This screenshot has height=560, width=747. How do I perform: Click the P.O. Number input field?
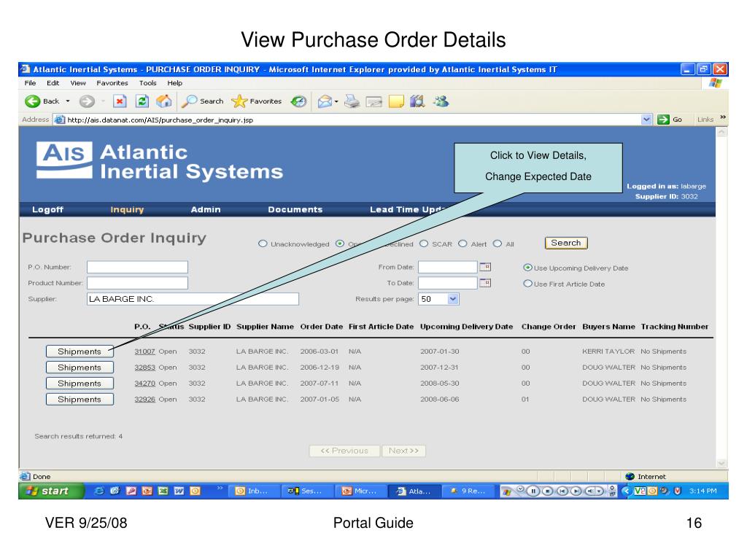(137, 267)
